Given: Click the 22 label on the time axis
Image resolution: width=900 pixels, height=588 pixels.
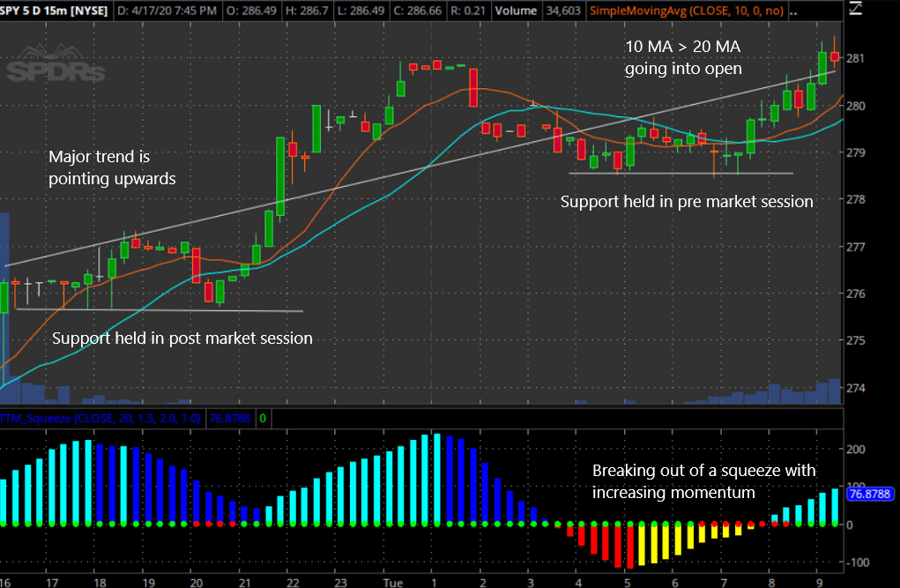Looking at the screenshot, I should (293, 582).
